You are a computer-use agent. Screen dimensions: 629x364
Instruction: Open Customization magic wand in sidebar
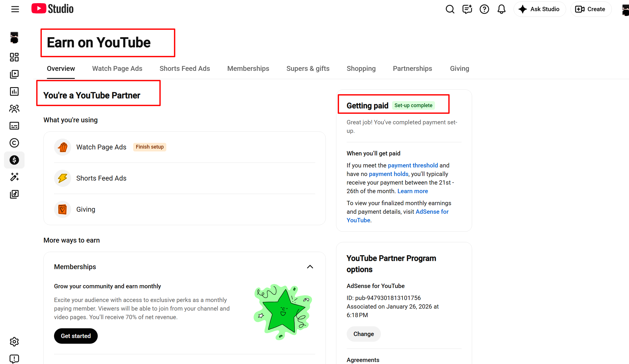14,177
